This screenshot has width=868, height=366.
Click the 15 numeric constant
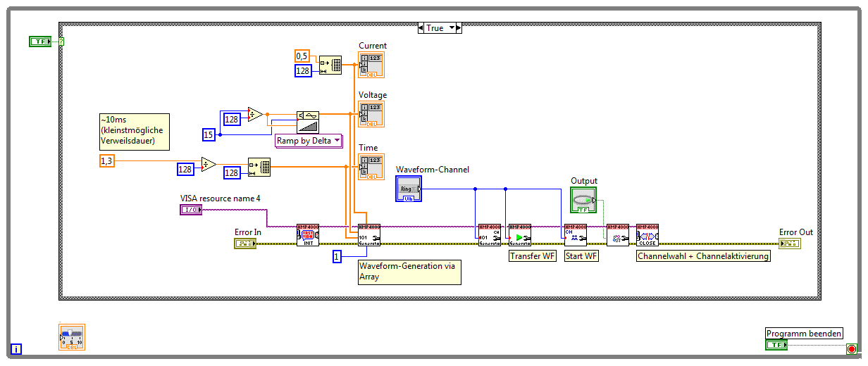pos(209,134)
